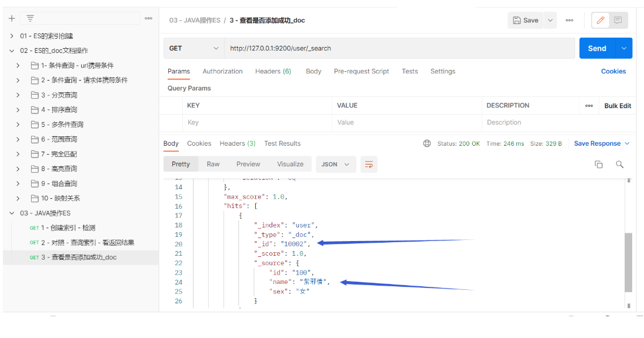
Task: Open the Cookies link
Action: click(x=613, y=72)
